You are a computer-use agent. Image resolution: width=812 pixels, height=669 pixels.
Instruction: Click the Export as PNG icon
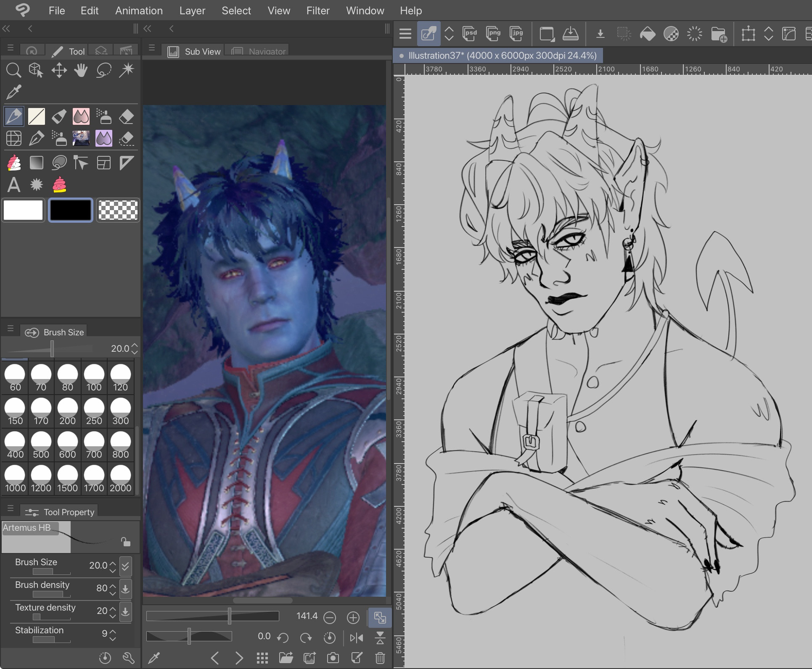pos(493,33)
